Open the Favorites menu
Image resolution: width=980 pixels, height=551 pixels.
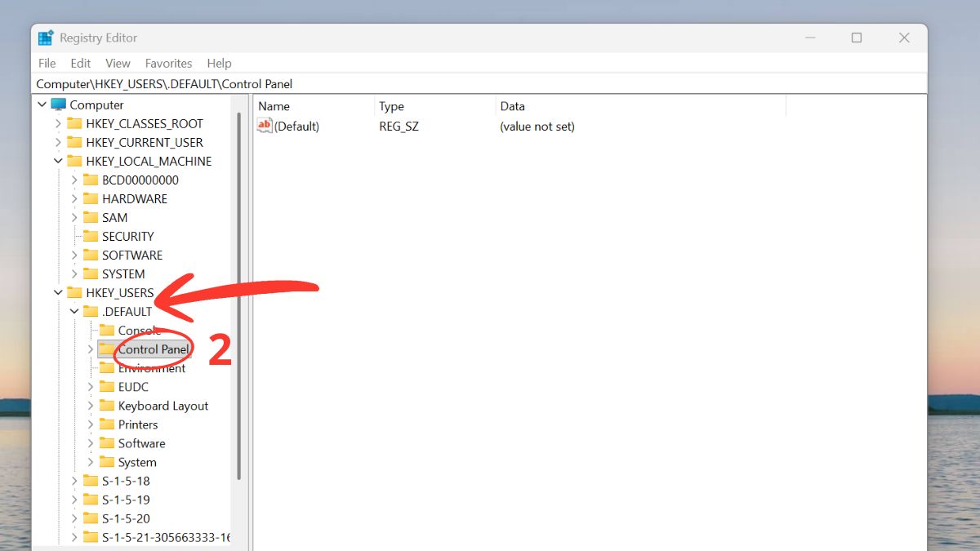168,63
